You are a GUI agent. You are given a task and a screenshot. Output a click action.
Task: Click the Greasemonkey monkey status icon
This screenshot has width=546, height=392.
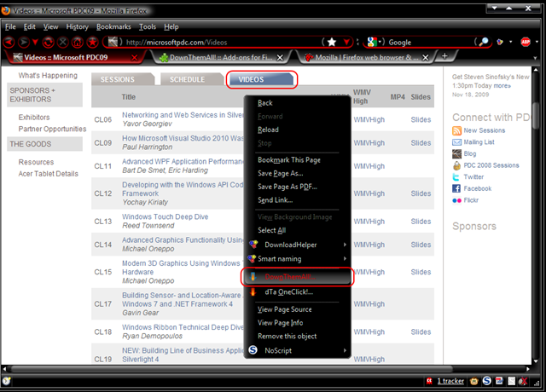coord(474,381)
